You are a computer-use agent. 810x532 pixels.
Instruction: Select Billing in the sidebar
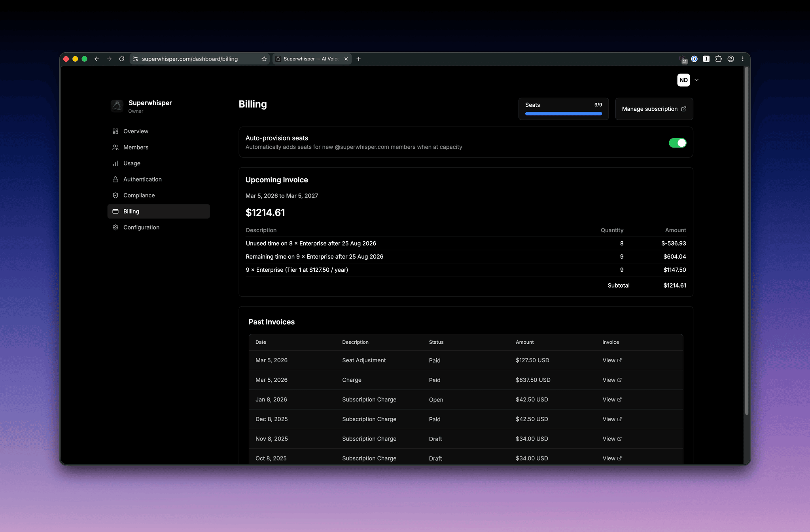coord(159,211)
